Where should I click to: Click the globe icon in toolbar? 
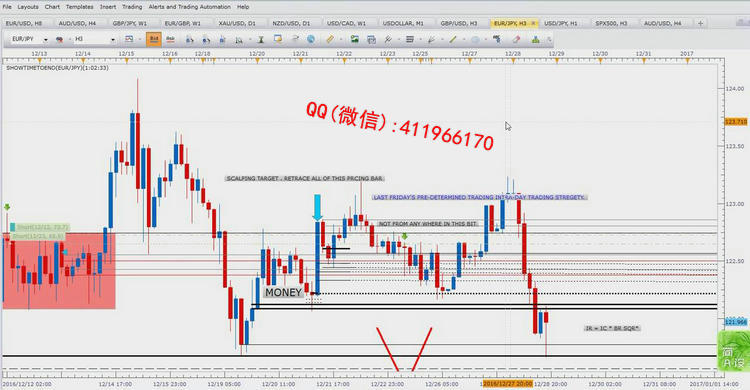pyautogui.click(x=311, y=39)
